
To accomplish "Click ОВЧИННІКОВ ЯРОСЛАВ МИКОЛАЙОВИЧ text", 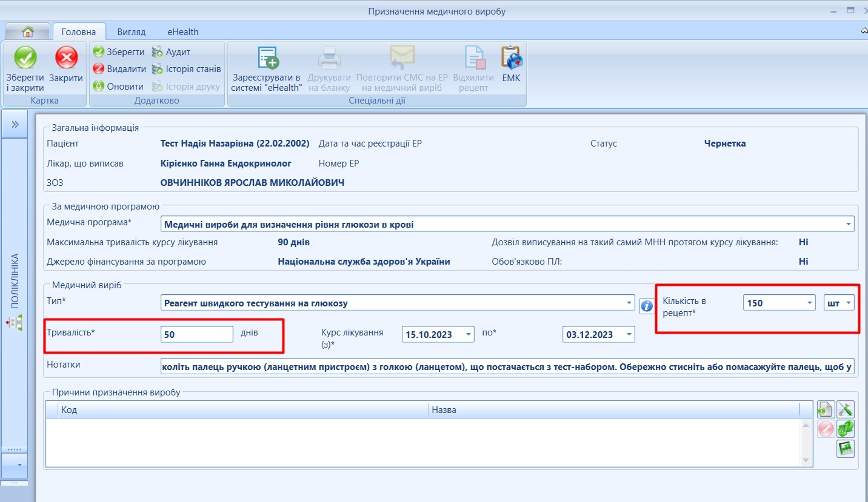I will (252, 182).
